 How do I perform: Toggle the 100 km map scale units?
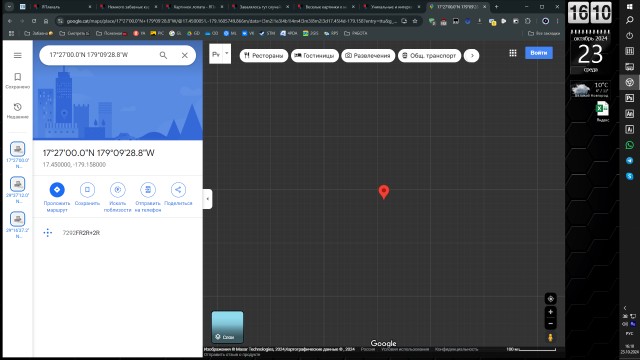(x=531, y=349)
